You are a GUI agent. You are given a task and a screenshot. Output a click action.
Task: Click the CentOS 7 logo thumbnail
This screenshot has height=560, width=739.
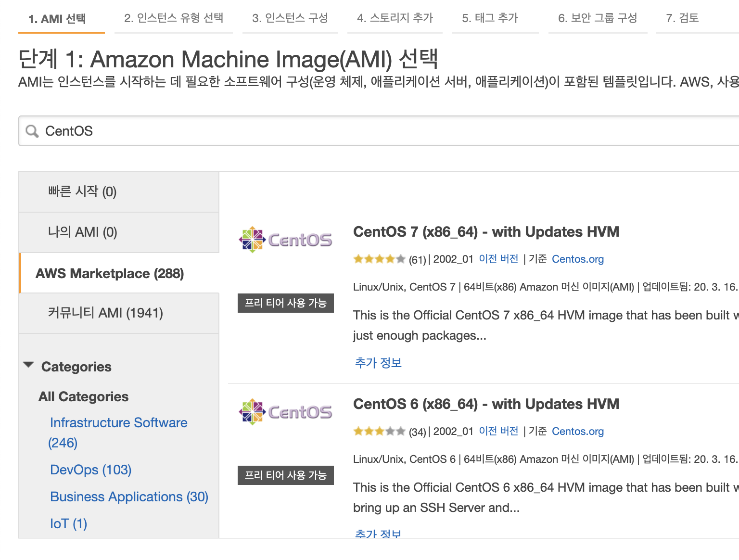pyautogui.click(x=285, y=240)
